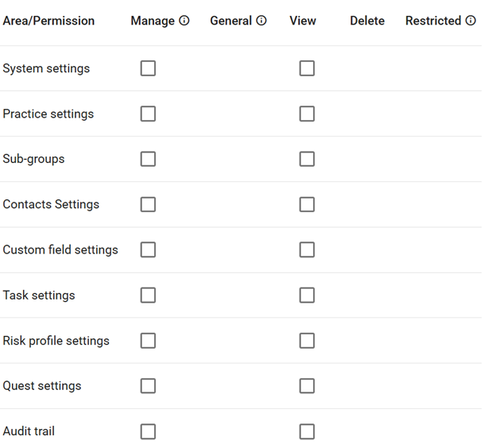484x448 pixels.
Task: Toggle Manage checkbox for Sub-groups
Action: click(148, 159)
